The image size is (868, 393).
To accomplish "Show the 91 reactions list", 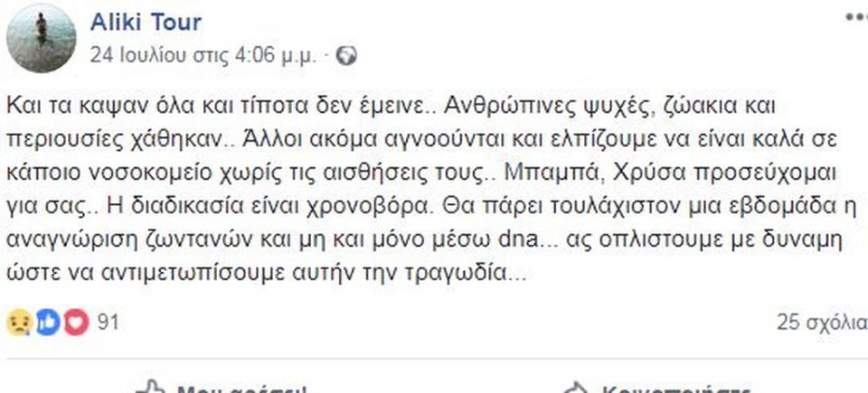I will coord(108,323).
